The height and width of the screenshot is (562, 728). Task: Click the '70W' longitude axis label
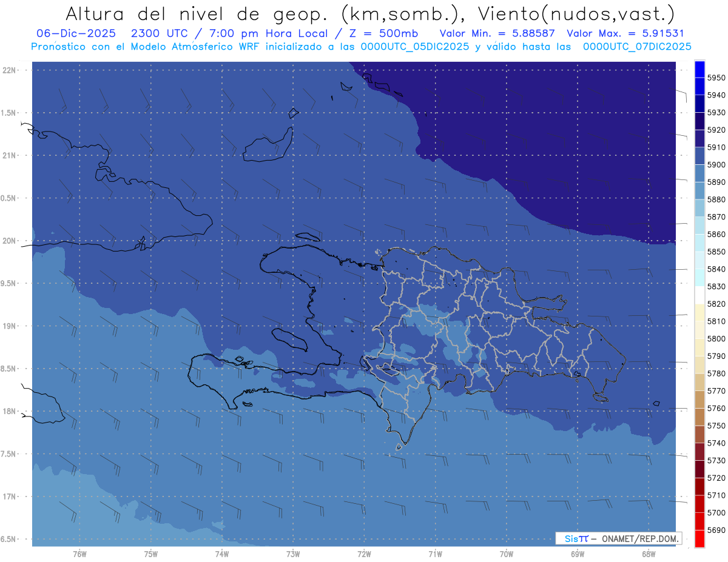coord(507,554)
